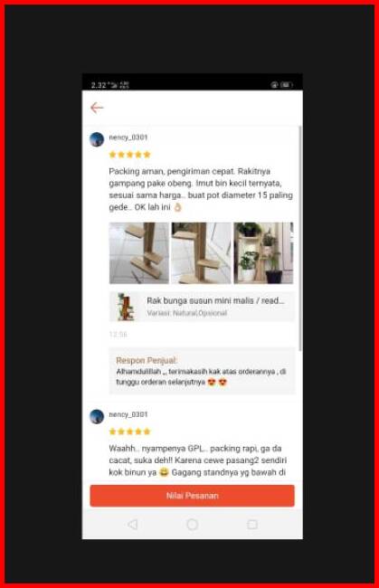This screenshot has height=588, width=379.
Task: Tap the Nilai Pesanan button
Action: pos(193,496)
